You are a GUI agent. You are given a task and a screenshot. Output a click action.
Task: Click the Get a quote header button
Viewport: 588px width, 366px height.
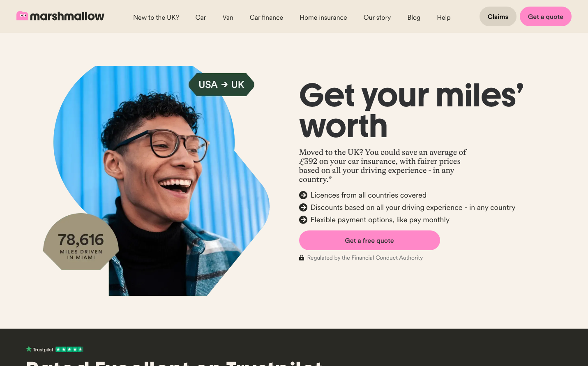point(546,16)
